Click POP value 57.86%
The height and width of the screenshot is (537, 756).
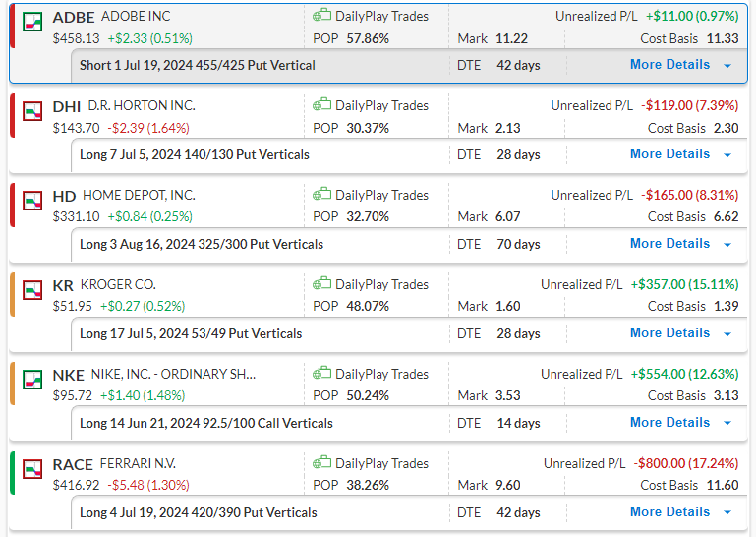[368, 38]
